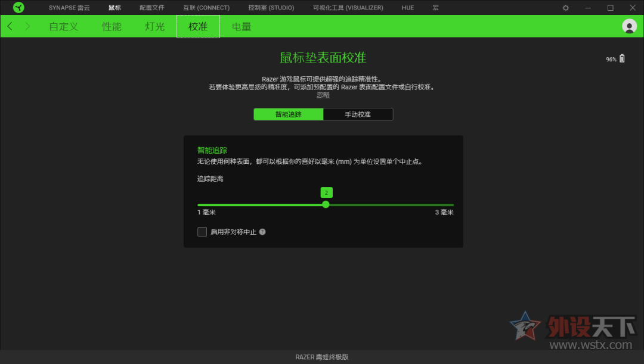644x364 pixels.
Task: Open the 宏 macro module
Action: pyautogui.click(x=435, y=8)
